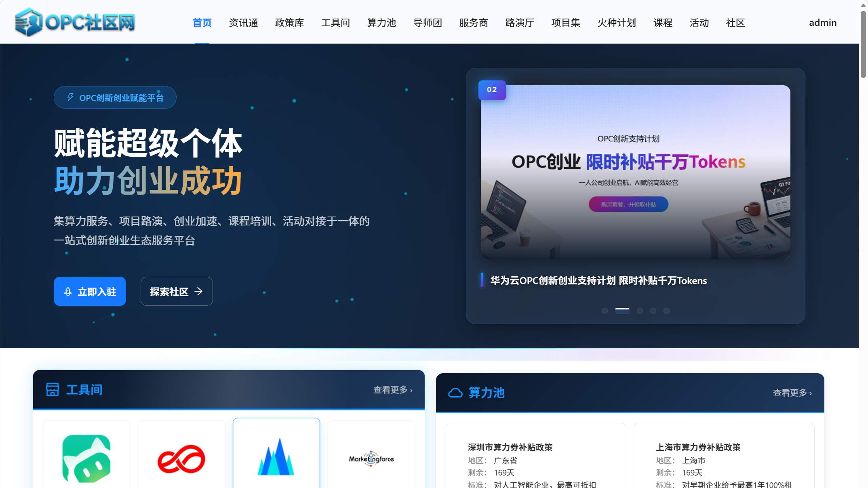Viewport: 868px width, 488px height.
Task: Navigate to 服务商
Action: pos(474,23)
